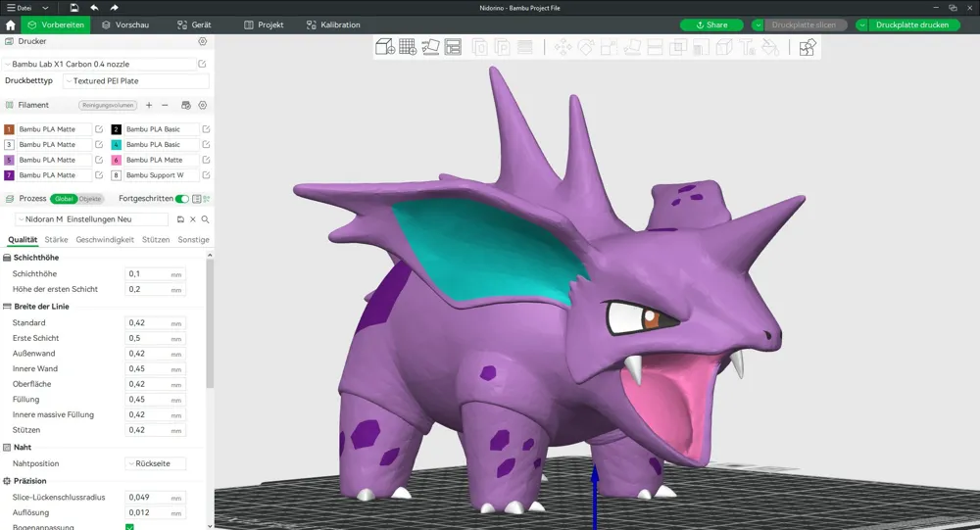980x530 pixels.
Task: Open dropdown arrow beside Druckplatte drucken
Action: (861, 25)
